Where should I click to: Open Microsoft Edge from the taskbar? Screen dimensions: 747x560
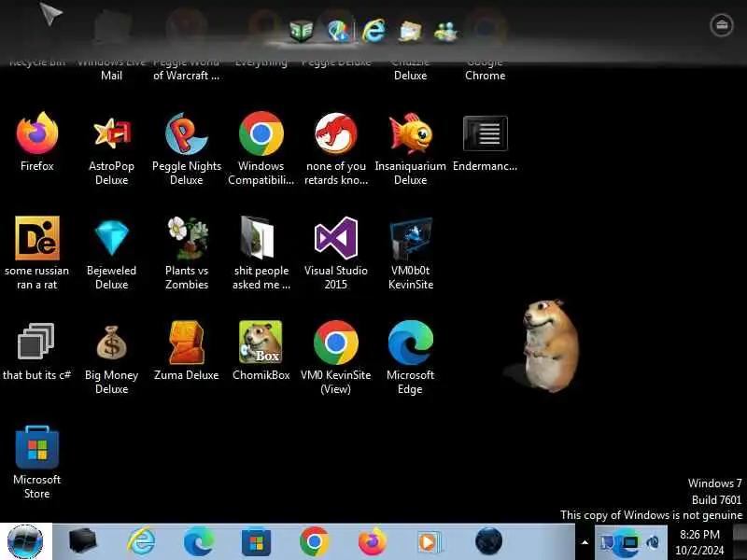pos(199,541)
